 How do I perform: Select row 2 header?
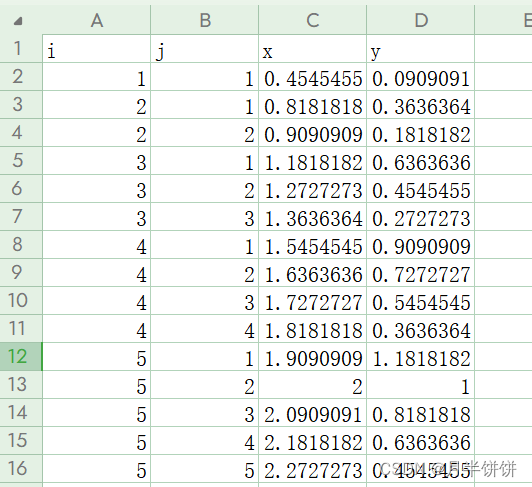pos(21,77)
